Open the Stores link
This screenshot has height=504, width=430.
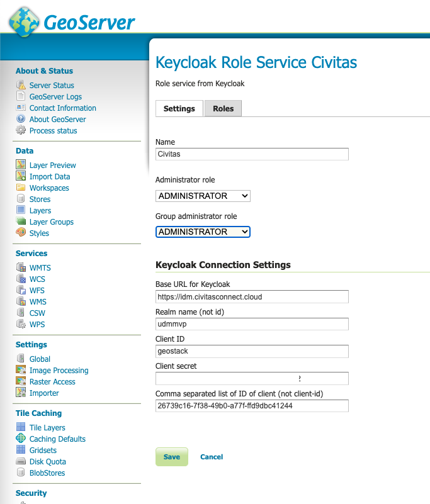point(40,199)
